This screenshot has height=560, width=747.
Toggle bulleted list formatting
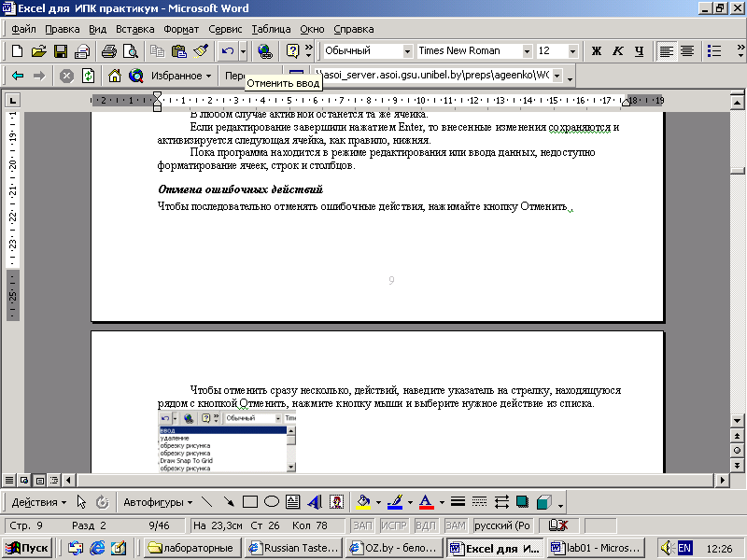(x=713, y=51)
